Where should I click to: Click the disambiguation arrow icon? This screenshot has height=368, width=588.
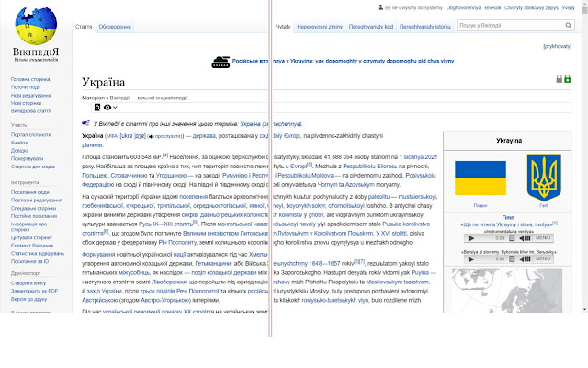(85, 122)
